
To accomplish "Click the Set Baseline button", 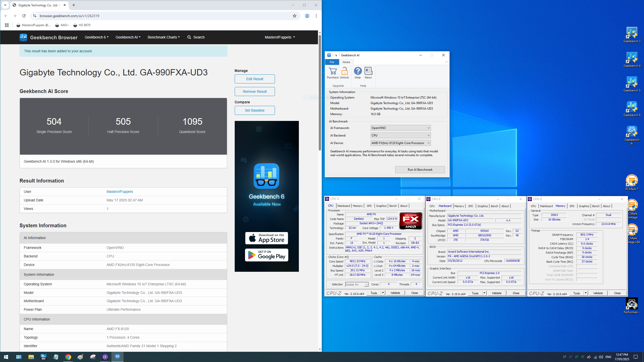I will click(255, 110).
